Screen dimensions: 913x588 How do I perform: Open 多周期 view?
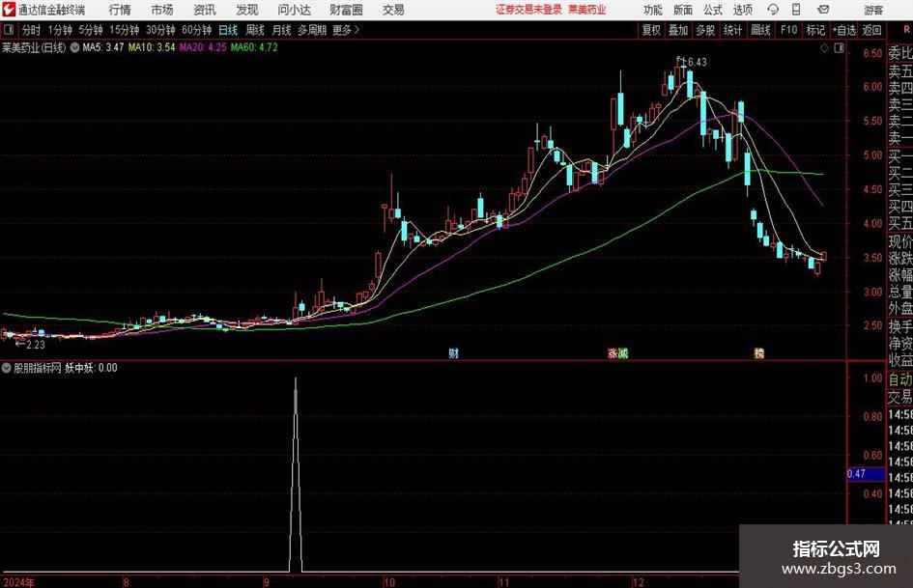coord(311,30)
